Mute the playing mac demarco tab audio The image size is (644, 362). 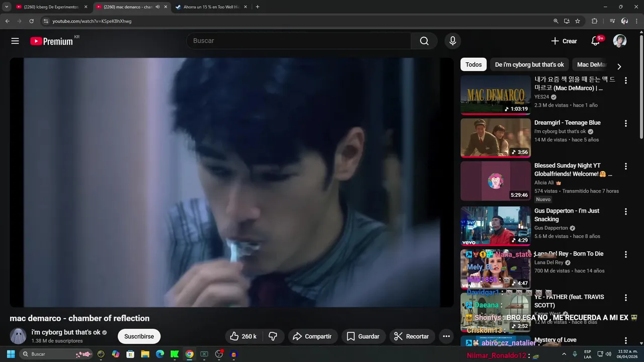157,7
